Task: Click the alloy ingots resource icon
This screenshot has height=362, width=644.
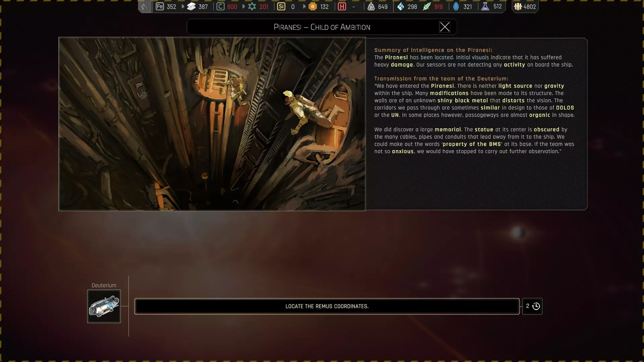Action: [191, 6]
